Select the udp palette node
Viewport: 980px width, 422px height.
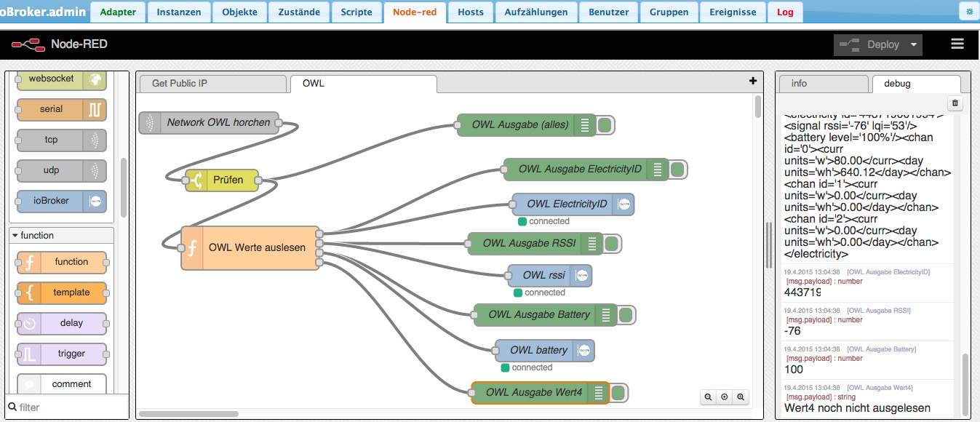pos(61,171)
